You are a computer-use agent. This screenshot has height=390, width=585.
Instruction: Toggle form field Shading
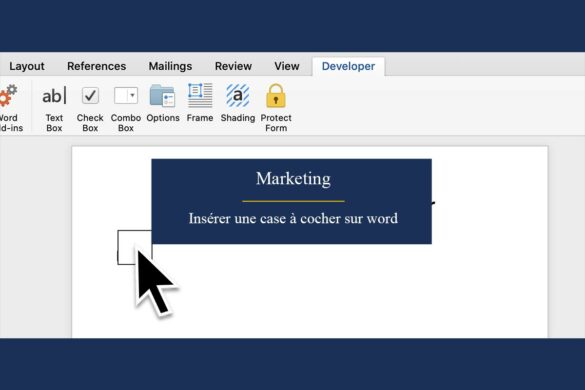(238, 103)
